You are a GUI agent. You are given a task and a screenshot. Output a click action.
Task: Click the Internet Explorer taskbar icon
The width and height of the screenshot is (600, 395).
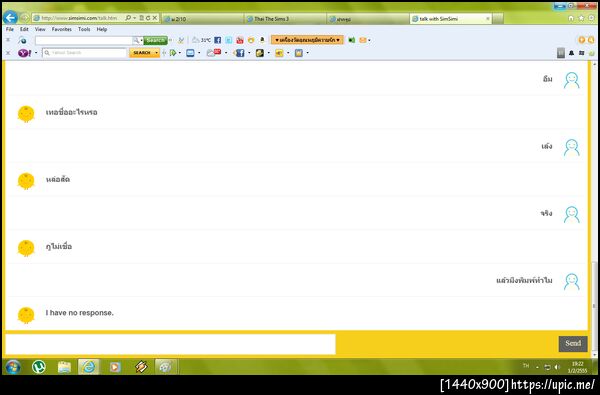tap(89, 367)
